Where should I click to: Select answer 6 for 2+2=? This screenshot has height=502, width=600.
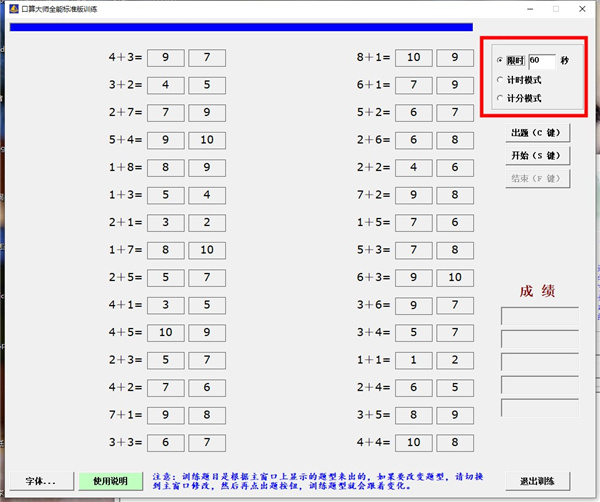[x=455, y=168]
